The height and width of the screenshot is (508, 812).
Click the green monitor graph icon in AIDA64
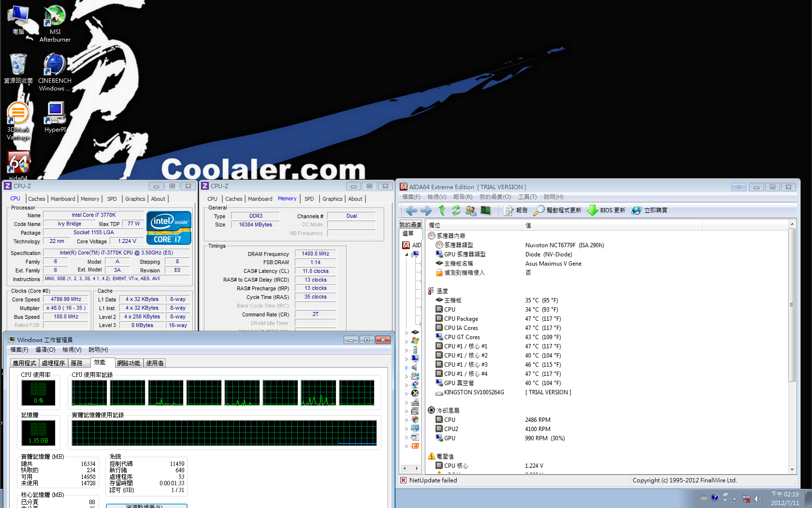486,210
